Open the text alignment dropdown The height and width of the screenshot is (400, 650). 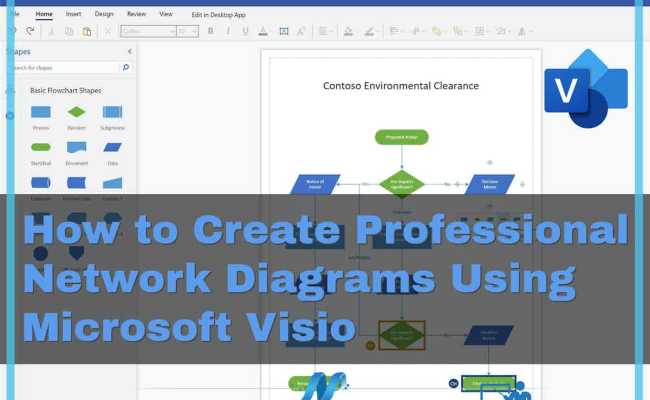tap(326, 31)
